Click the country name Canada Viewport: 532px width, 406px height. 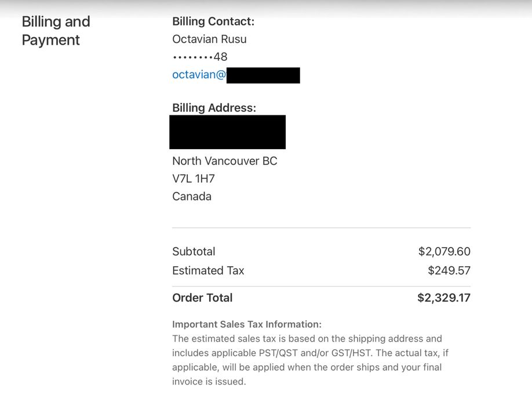coord(192,197)
